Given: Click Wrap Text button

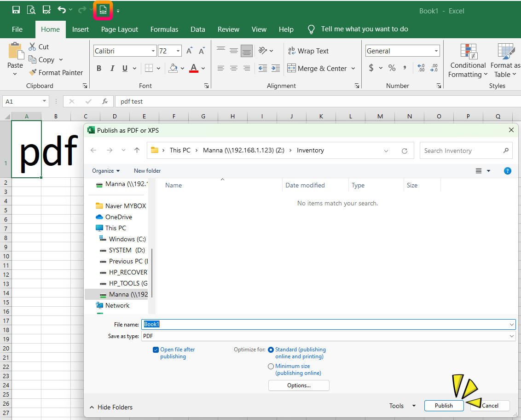Looking at the screenshot, I should (308, 51).
